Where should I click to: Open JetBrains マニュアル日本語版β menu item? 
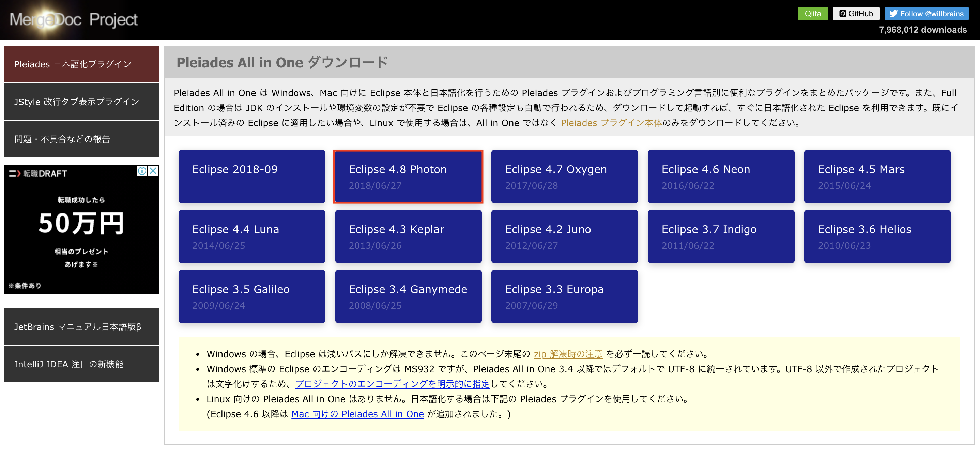[x=81, y=327]
